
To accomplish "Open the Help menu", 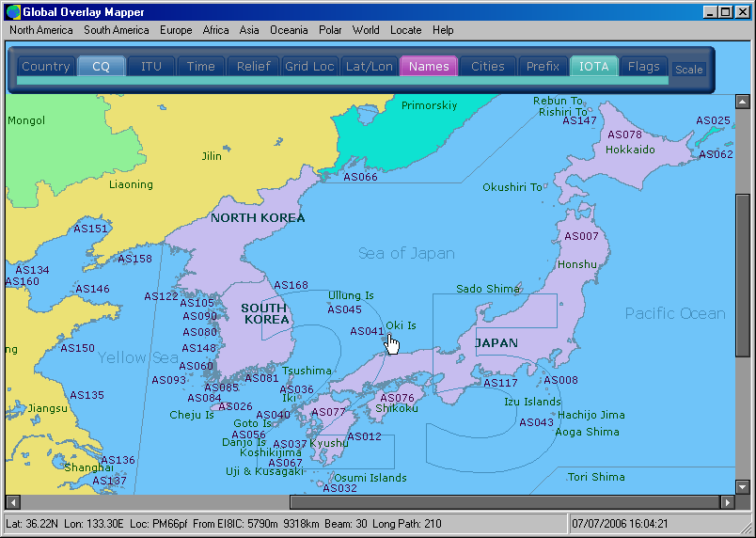I will (x=443, y=30).
